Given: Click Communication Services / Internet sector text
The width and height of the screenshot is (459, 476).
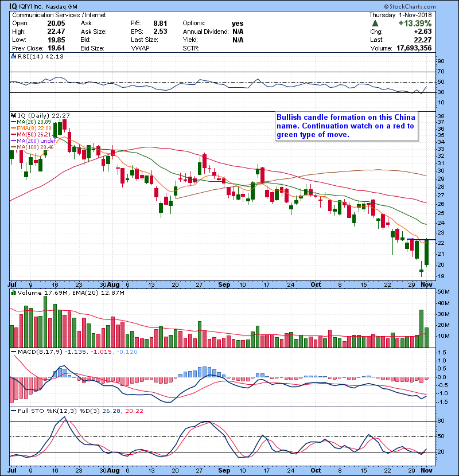Looking at the screenshot, I should [x=59, y=15].
